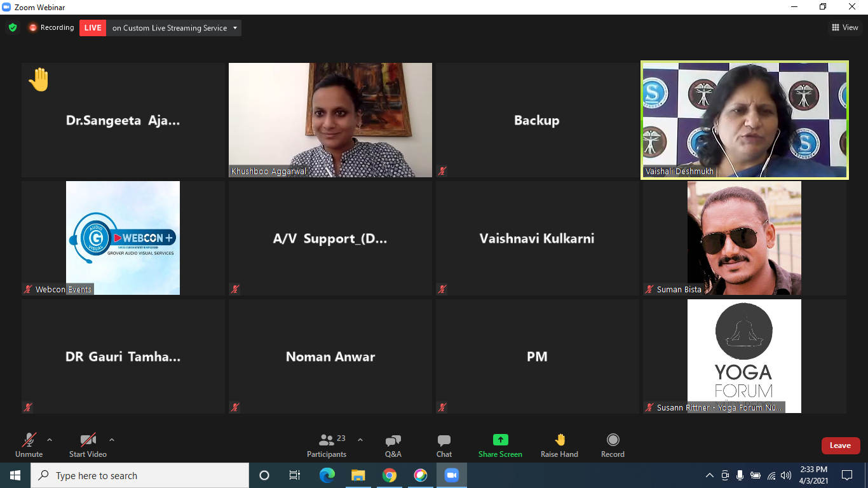Open the View layout menu

[844, 27]
